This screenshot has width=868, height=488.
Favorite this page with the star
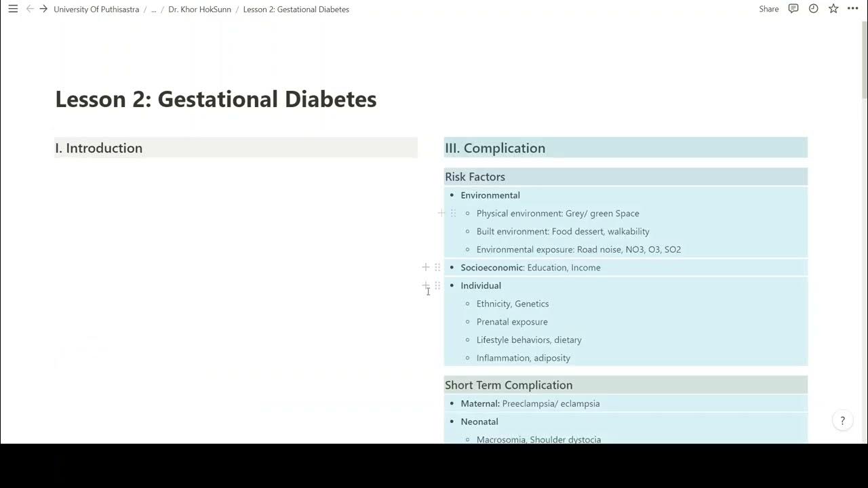click(x=833, y=9)
